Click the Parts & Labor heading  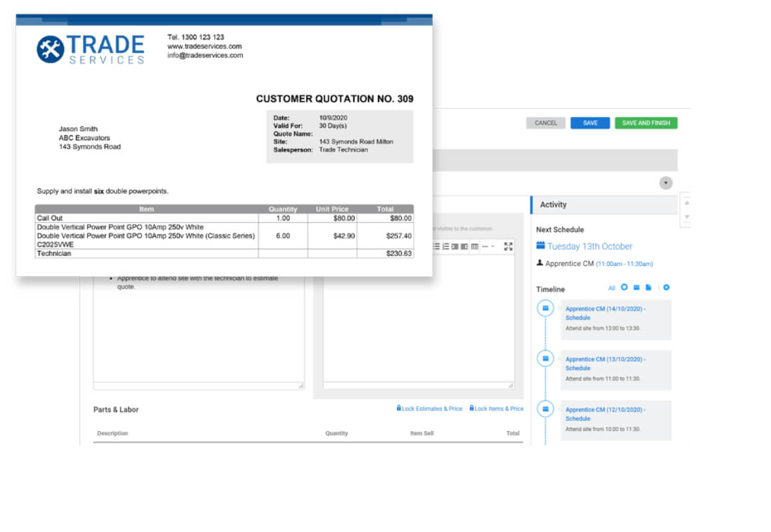[116, 410]
